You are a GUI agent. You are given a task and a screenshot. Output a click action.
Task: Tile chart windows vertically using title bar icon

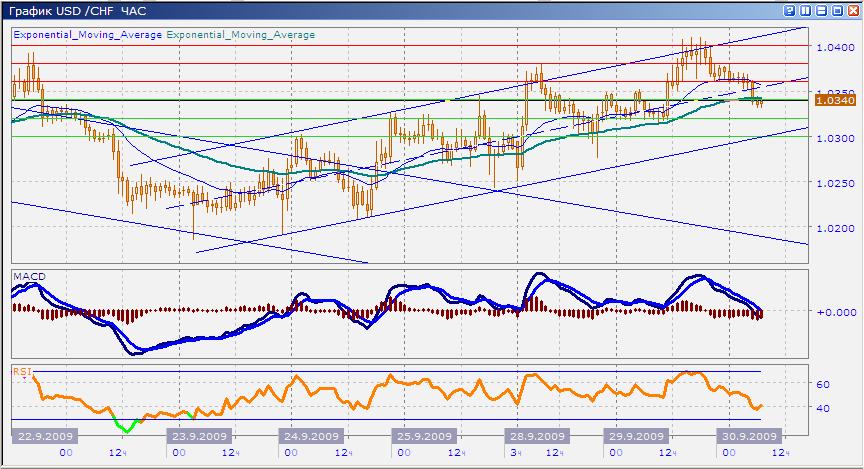806,10
